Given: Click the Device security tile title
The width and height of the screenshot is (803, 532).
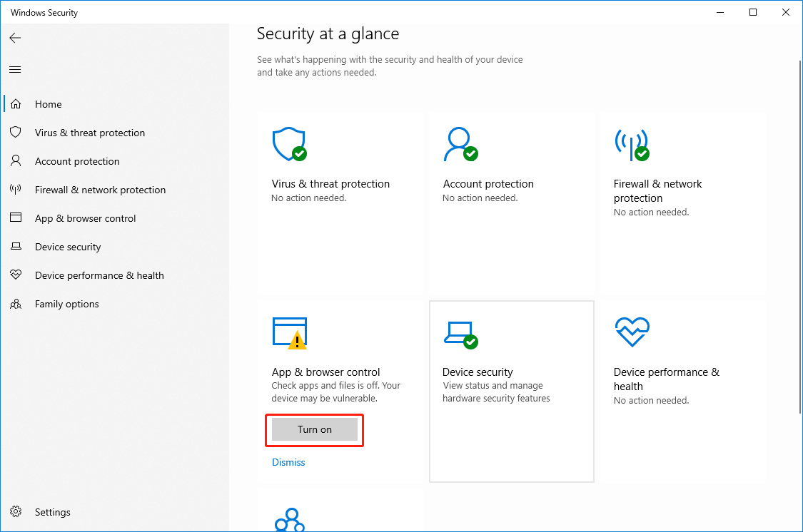Looking at the screenshot, I should pyautogui.click(x=478, y=372).
